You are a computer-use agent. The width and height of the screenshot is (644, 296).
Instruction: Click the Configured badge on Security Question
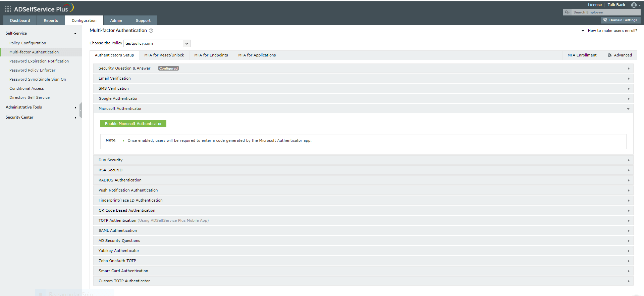[168, 69]
